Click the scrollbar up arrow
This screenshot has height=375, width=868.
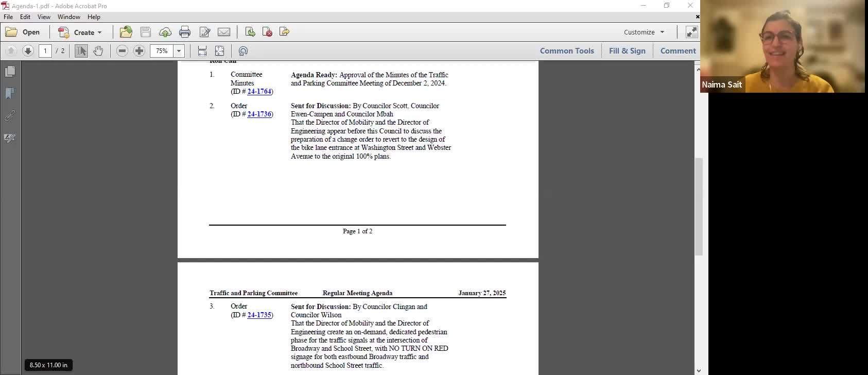699,69
